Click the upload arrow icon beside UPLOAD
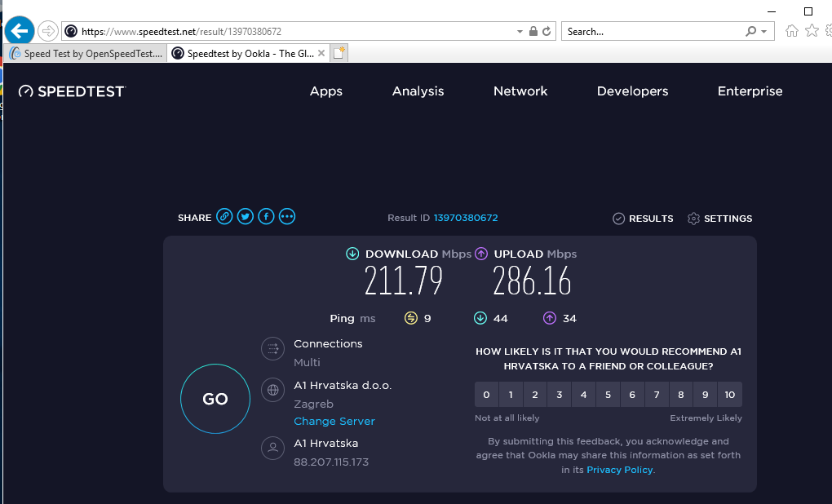This screenshot has width=832, height=504. click(481, 254)
